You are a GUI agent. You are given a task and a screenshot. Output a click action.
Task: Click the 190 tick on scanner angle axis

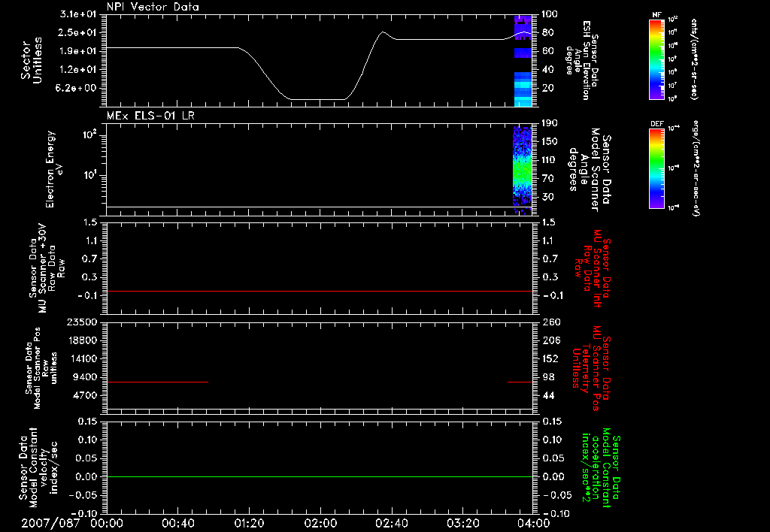(x=550, y=123)
